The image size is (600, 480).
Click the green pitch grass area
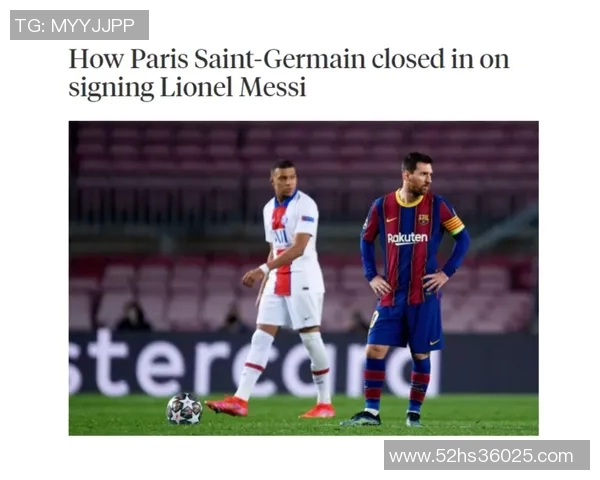(x=303, y=415)
